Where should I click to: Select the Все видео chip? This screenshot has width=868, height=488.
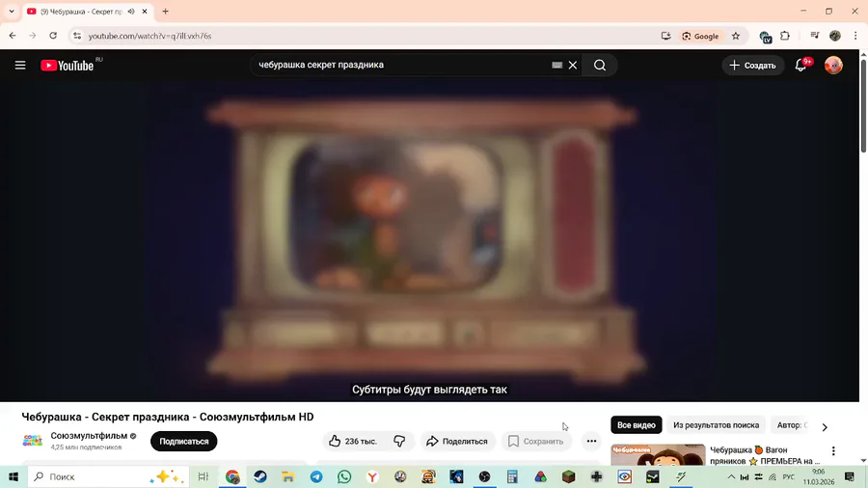tap(637, 425)
